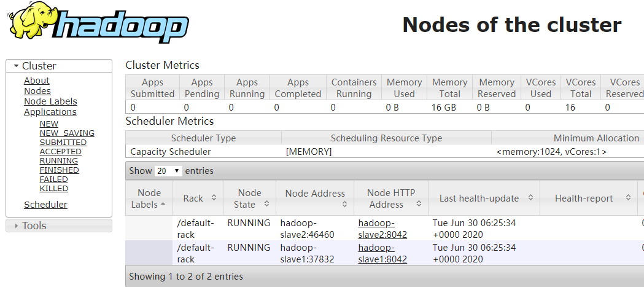This screenshot has height=287, width=644.
Task: Sort table by Node HTTP Address column
Action: point(391,199)
